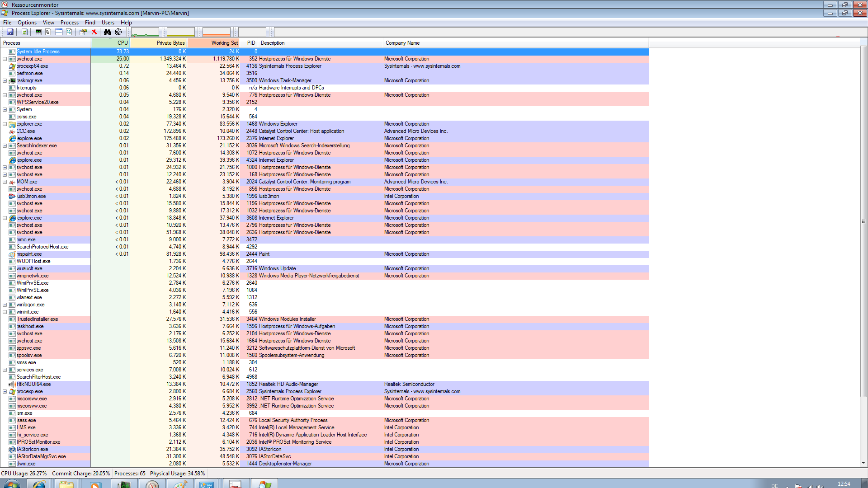868x488 pixels.
Task: Click the Internet Explorer taskbar icon
Action: [39, 484]
